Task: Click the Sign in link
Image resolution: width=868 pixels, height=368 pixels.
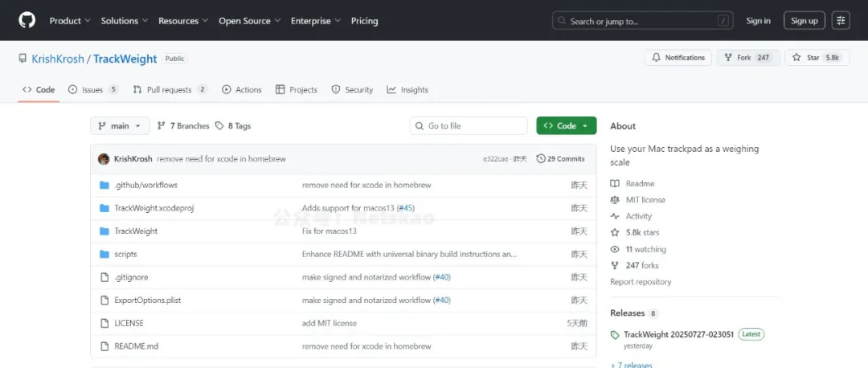Action: pos(758,20)
